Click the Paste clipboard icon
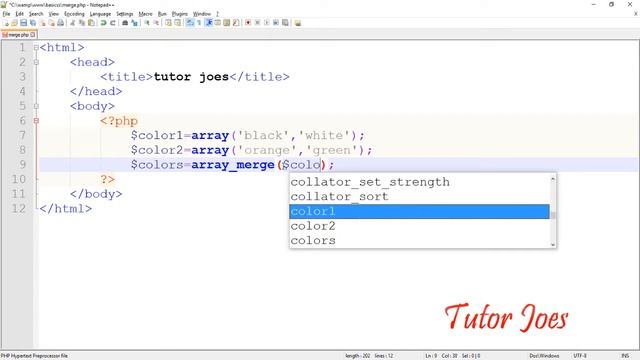This screenshot has width=640, height=360. 91,23
